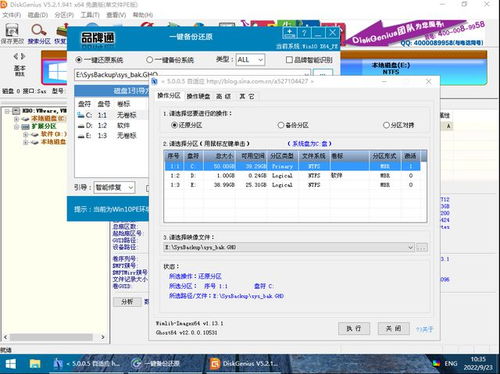Viewport: 500px width, 374px height.
Task: Open the 一键备份还原 help question-mark icon
Action: 304,33
